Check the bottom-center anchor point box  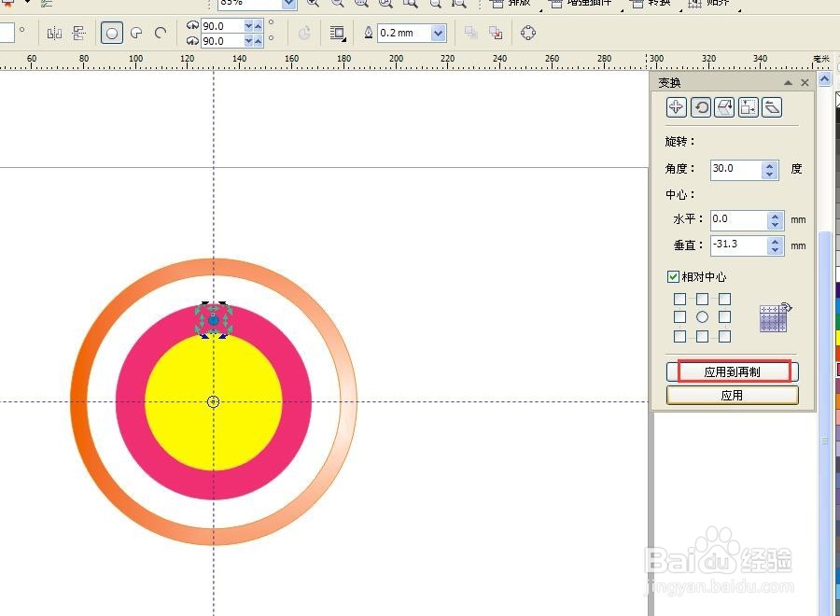coord(702,336)
